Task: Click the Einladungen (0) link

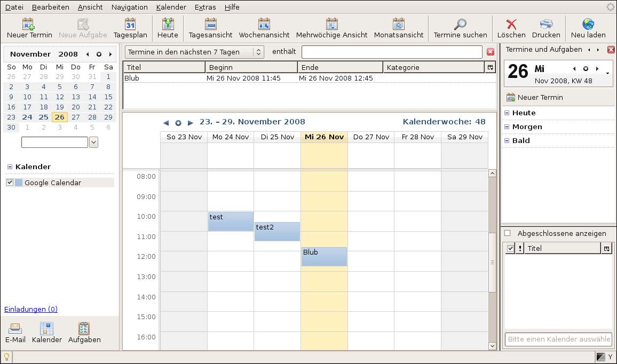Action: point(31,309)
